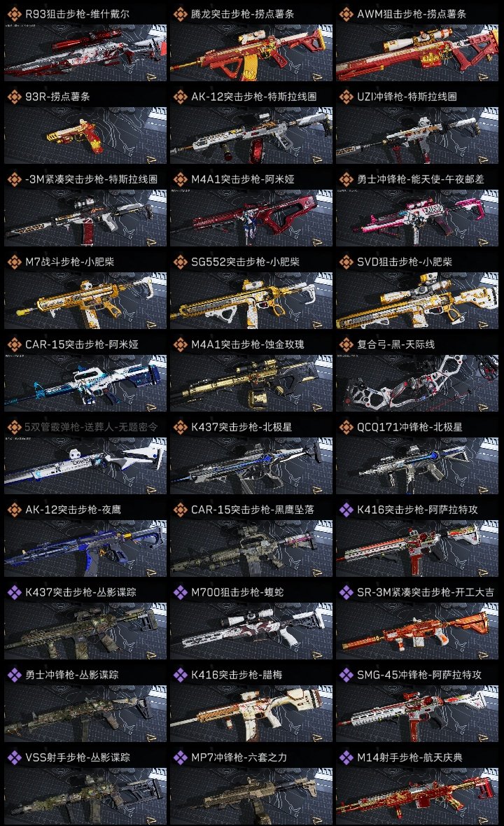Image resolution: width=504 pixels, height=826 pixels.
Task: Select the K416突击步枪-腊梅 weapon image
Action: click(251, 713)
